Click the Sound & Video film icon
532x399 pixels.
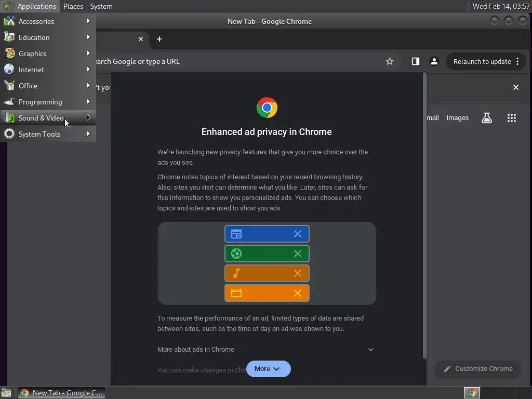pyautogui.click(x=9, y=118)
